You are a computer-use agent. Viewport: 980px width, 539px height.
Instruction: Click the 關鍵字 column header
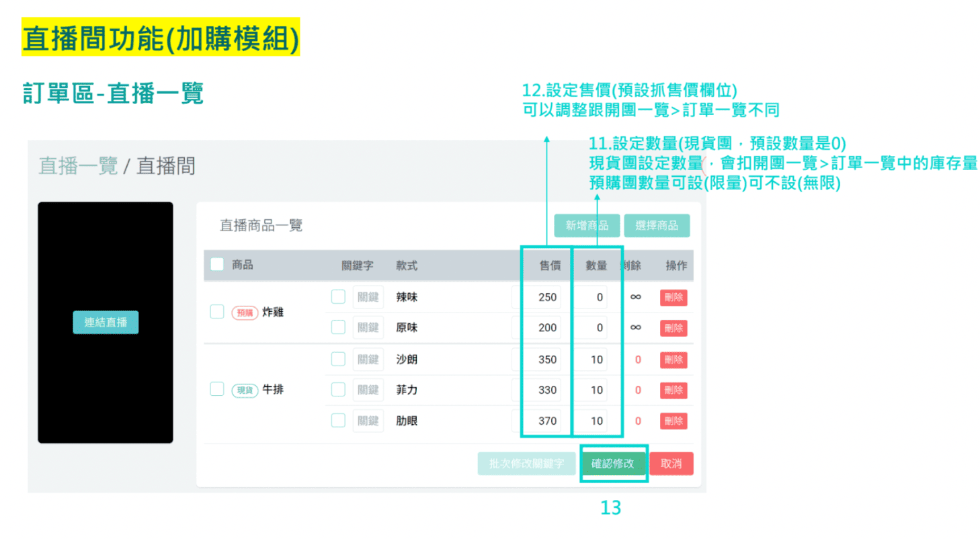pos(358,265)
